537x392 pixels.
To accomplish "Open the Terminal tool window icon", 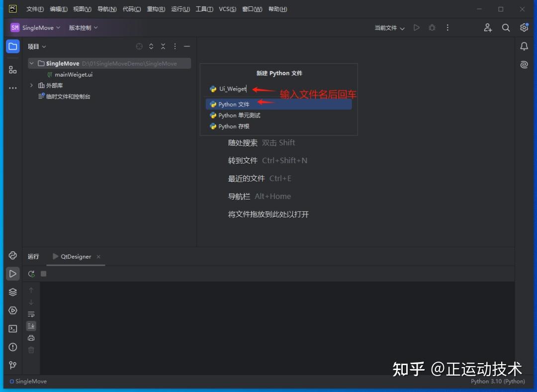I will [12, 329].
